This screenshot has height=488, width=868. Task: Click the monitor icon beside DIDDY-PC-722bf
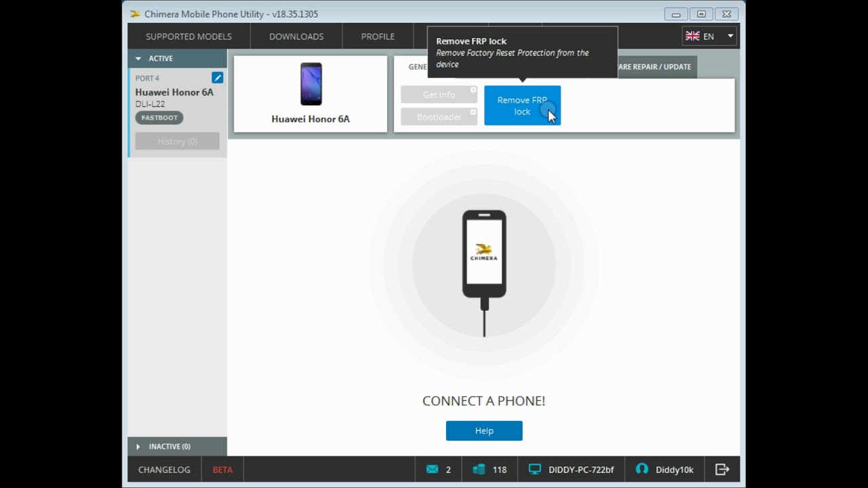coord(535,469)
